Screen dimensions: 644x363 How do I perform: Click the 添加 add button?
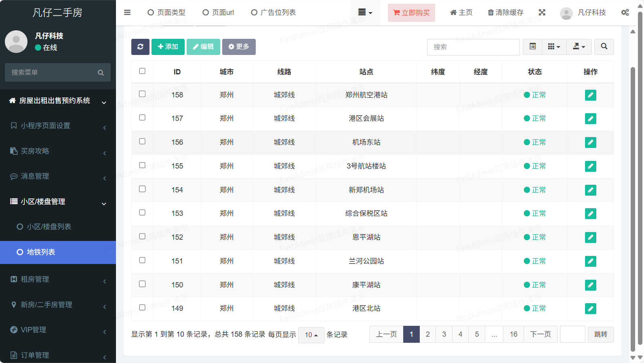coord(168,47)
